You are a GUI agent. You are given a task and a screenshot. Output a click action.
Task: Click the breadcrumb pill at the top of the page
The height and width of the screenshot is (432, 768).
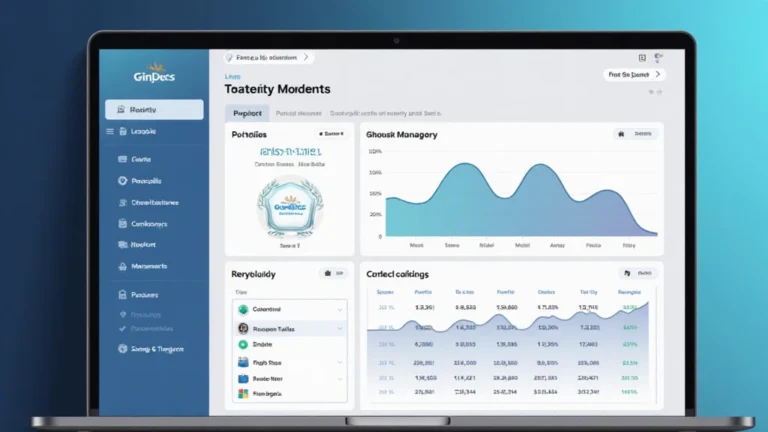point(268,58)
